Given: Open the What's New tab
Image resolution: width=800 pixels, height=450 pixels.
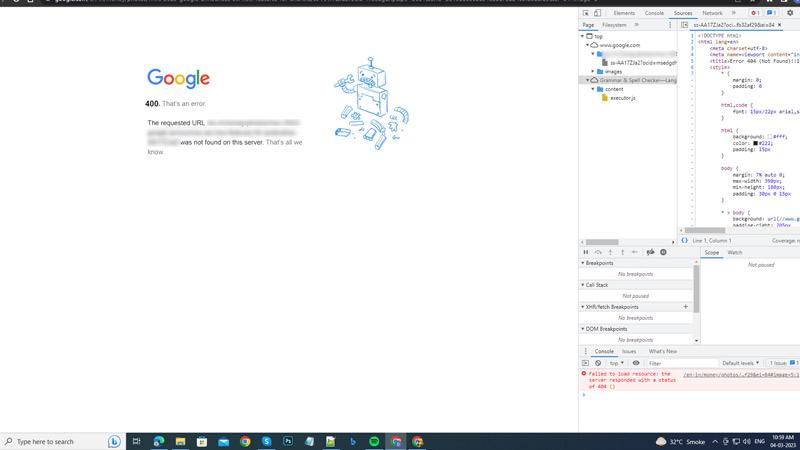Looking at the screenshot, I should 662,352.
